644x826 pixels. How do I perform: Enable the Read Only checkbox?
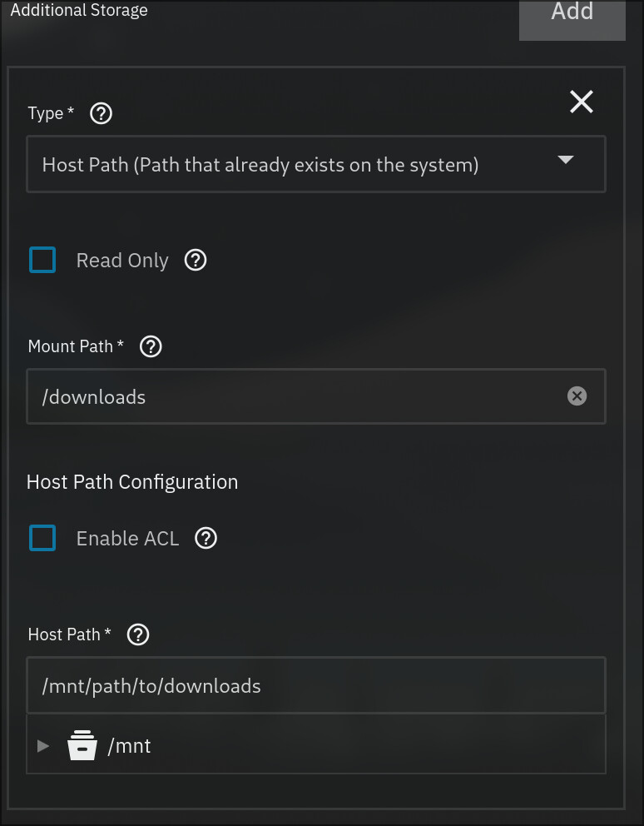point(42,260)
